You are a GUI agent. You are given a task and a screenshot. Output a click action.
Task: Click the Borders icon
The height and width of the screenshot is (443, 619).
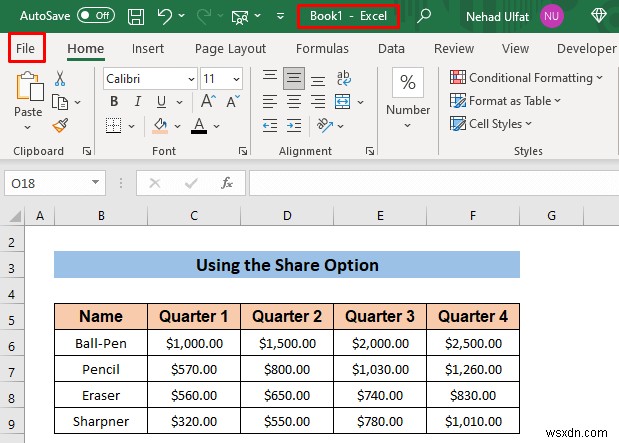click(114, 126)
